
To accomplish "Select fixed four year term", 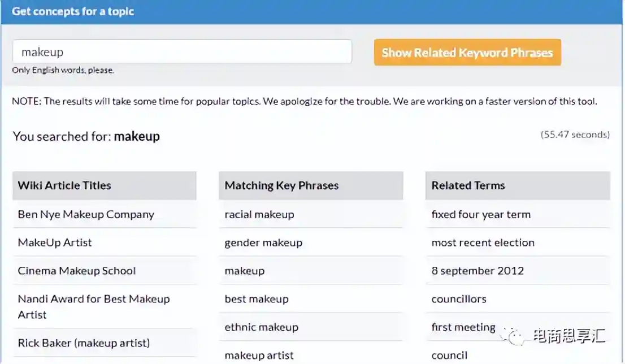I will (x=481, y=214).
